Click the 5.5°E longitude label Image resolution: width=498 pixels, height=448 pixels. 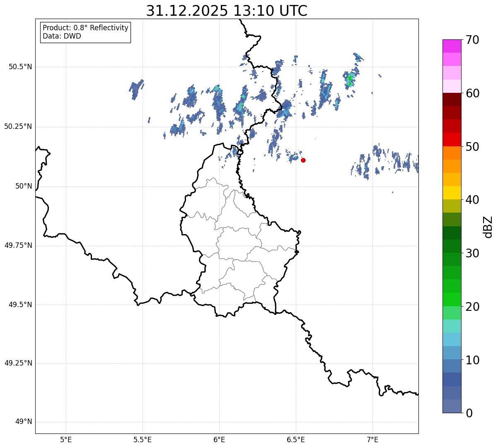click(143, 439)
